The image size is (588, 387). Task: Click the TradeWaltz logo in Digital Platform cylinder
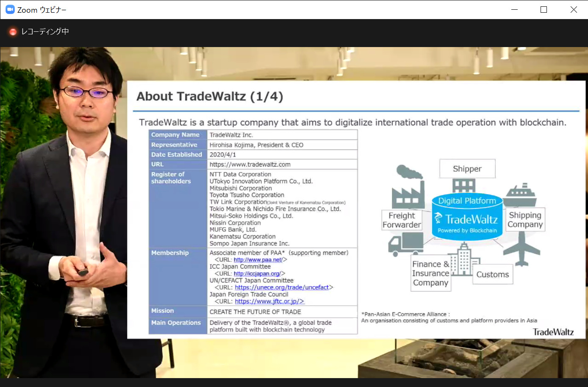(x=466, y=219)
